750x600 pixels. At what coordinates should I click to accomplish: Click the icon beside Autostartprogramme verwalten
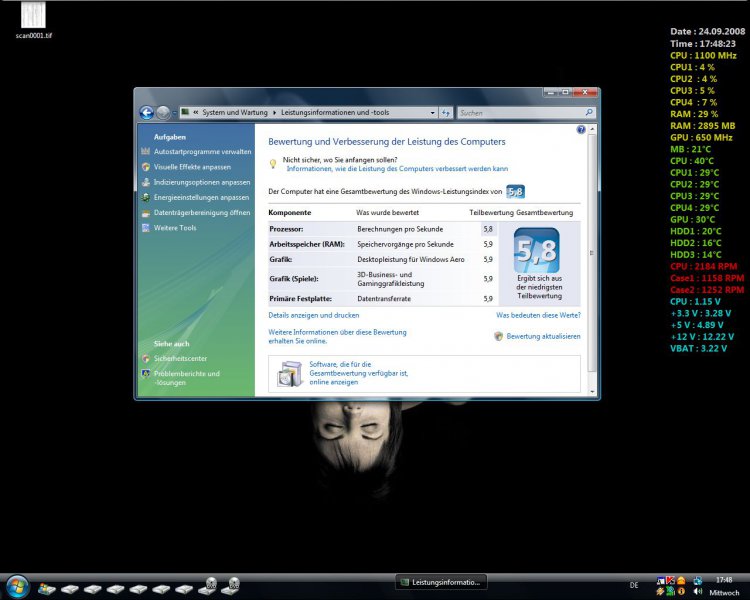point(146,151)
